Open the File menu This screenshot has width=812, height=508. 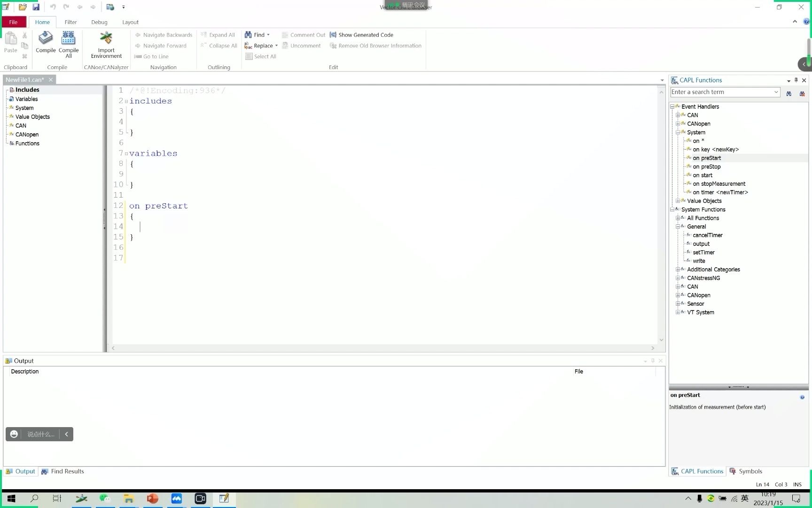[13, 22]
